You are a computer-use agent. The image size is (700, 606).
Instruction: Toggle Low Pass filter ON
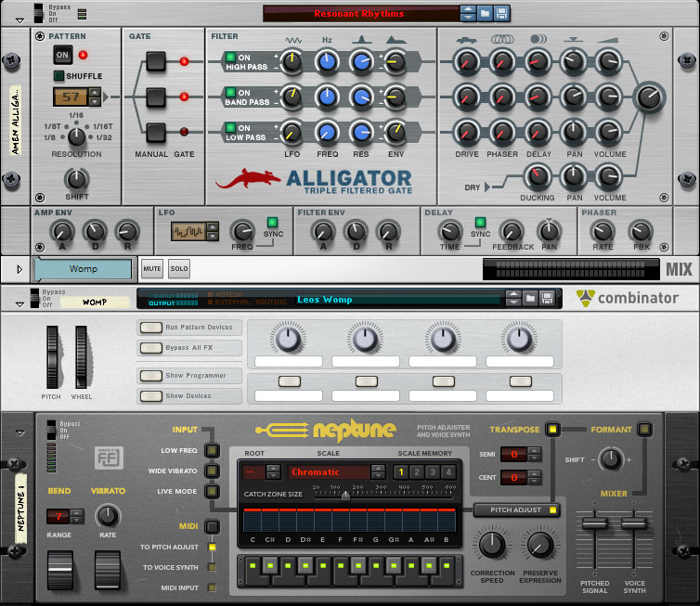230,128
